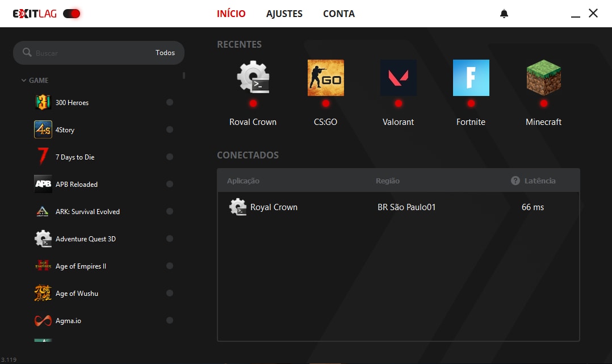Collapse the GAME category list
612x364 pixels.
point(24,81)
